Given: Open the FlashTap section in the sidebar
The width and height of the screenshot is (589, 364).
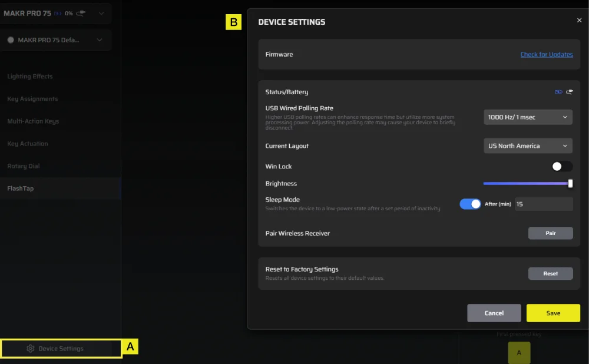Looking at the screenshot, I should [21, 188].
